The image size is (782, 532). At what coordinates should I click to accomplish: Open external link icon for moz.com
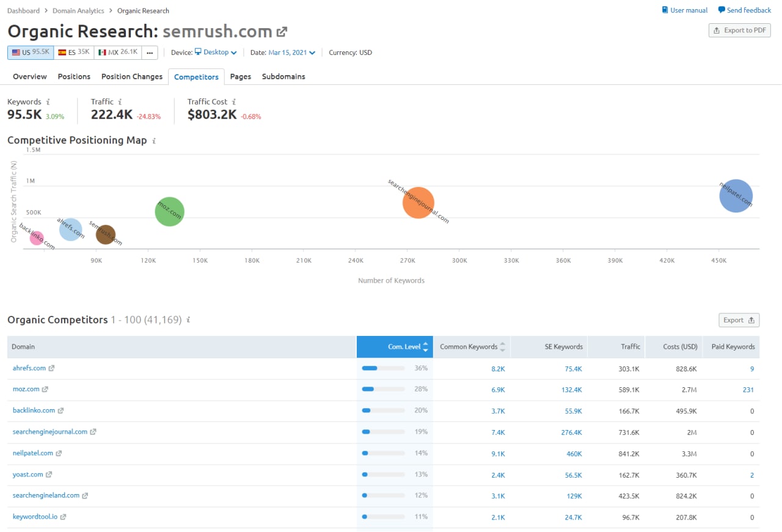click(x=45, y=390)
